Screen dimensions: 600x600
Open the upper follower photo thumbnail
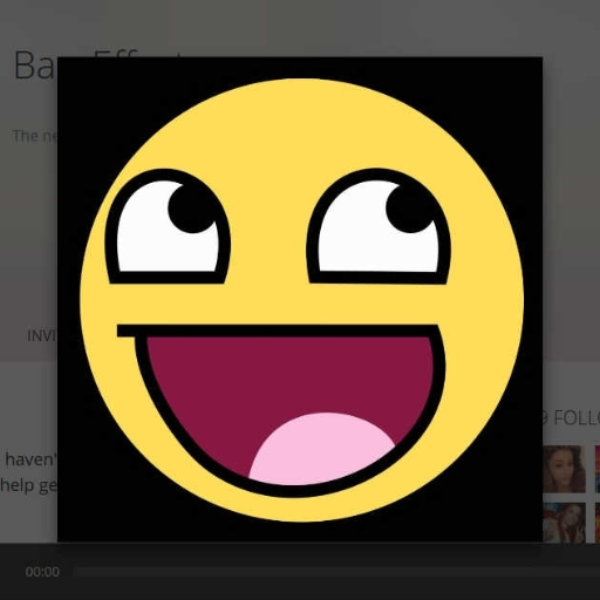[564, 469]
